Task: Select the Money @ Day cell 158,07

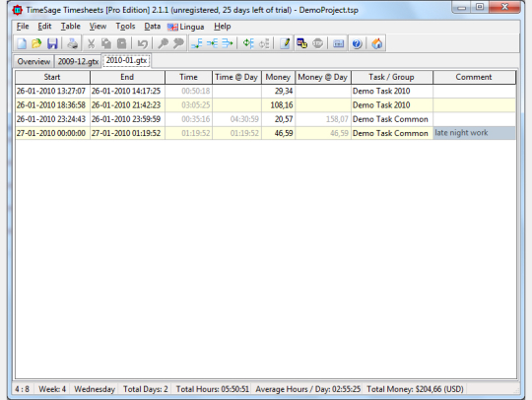Action: pos(323,119)
